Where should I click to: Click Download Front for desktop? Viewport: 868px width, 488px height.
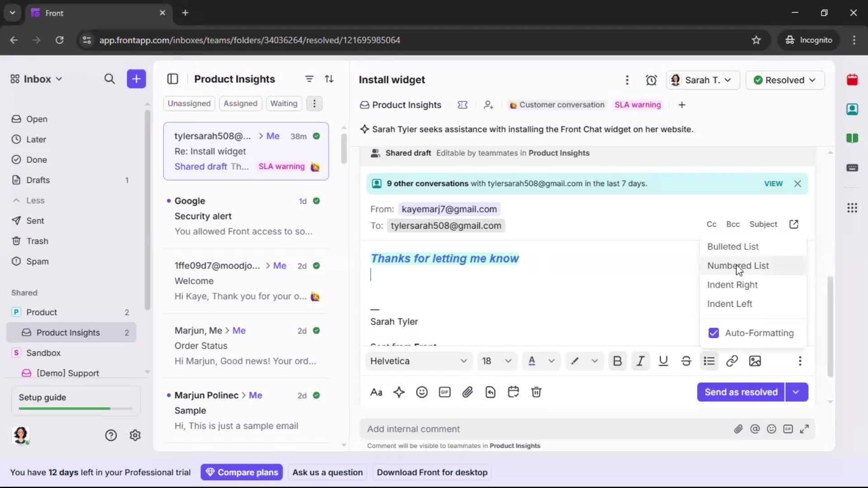[432, 472]
